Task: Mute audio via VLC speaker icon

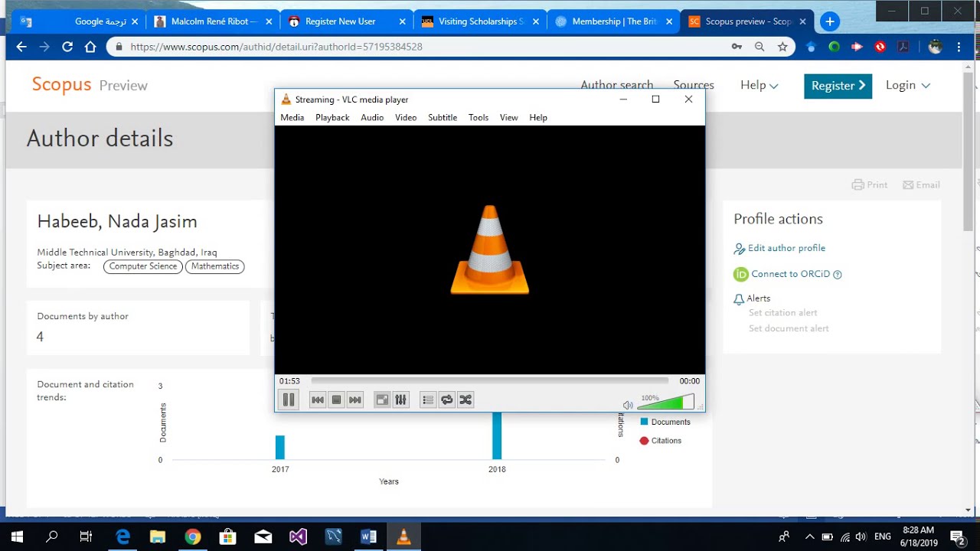Action: [x=628, y=405]
